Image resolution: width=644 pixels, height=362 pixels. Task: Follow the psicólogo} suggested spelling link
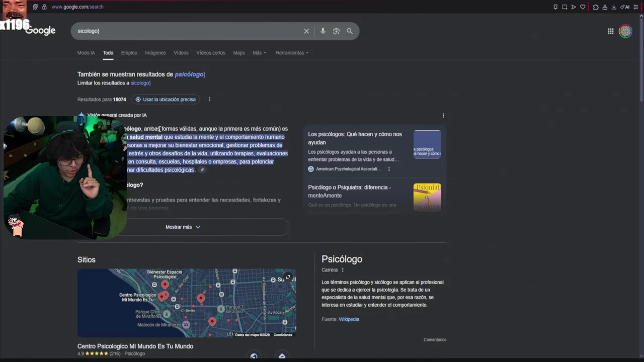pos(190,74)
